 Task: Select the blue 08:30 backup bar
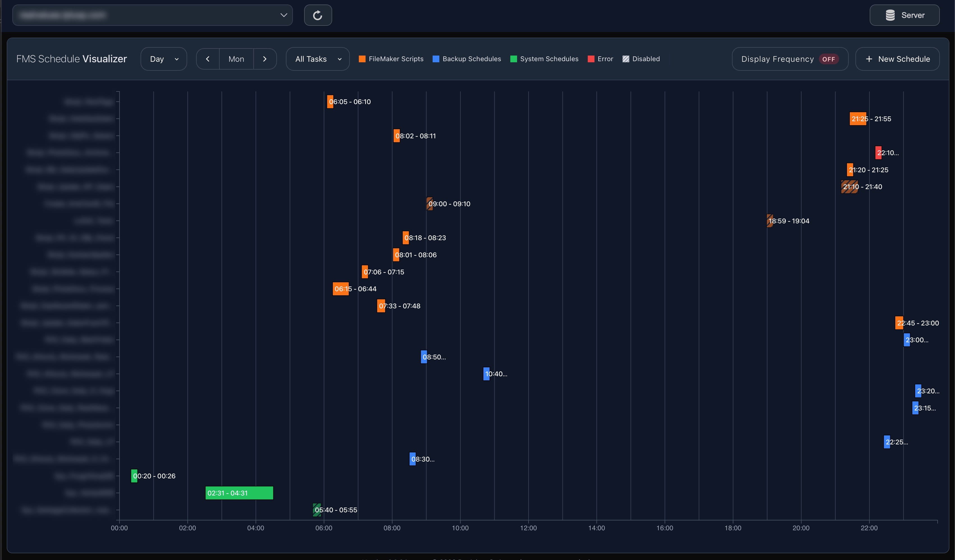412,459
